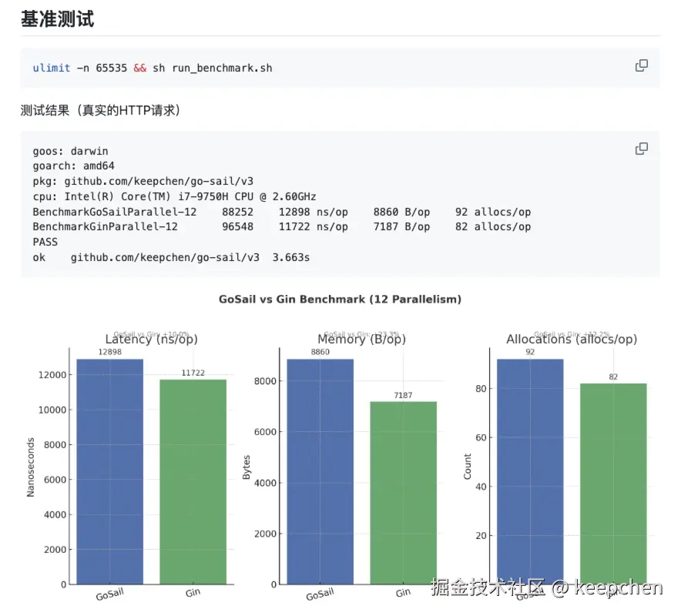Select 'pkg: github.com/keepchen/go-sail/v3' line
The width and height of the screenshot is (681, 616).
(x=143, y=181)
